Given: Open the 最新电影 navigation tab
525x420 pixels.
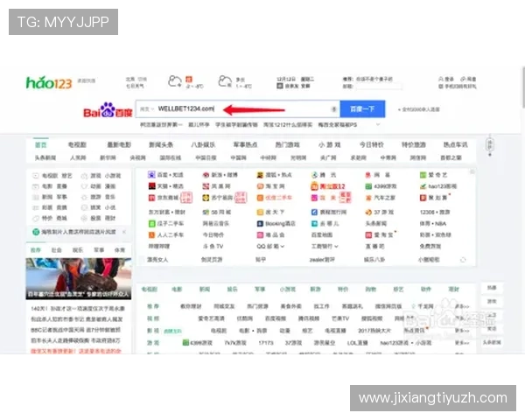Looking at the screenshot, I should (119, 144).
